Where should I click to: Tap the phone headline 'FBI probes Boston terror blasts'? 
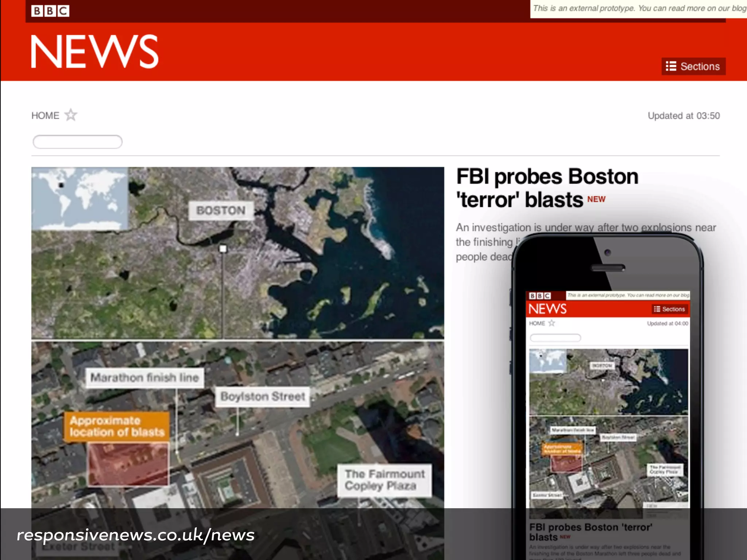[591, 532]
